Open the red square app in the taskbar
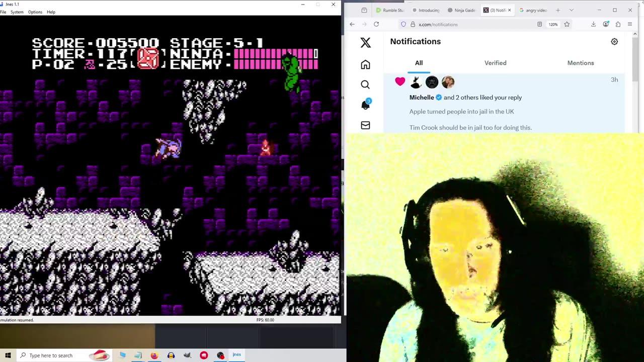Image resolution: width=644 pixels, height=362 pixels. 204,355
